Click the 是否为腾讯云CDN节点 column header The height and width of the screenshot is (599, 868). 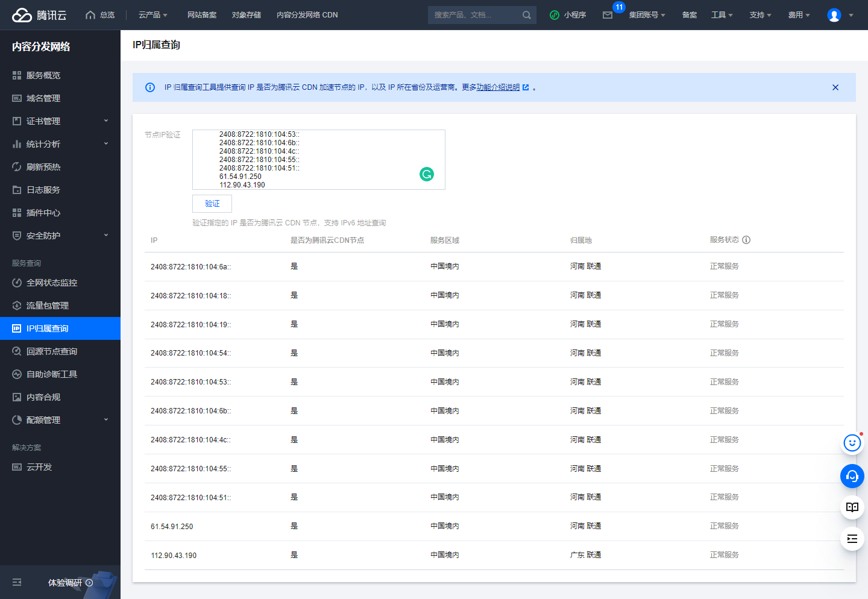tap(327, 240)
